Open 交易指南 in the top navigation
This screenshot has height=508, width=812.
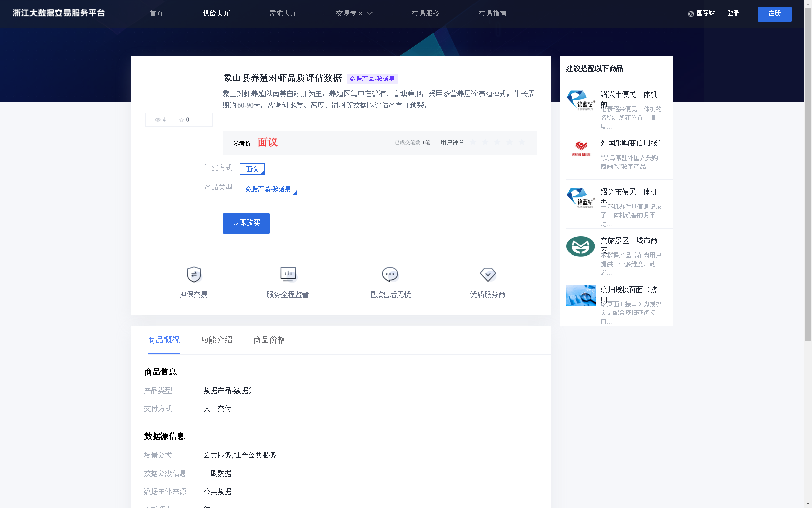(x=493, y=14)
